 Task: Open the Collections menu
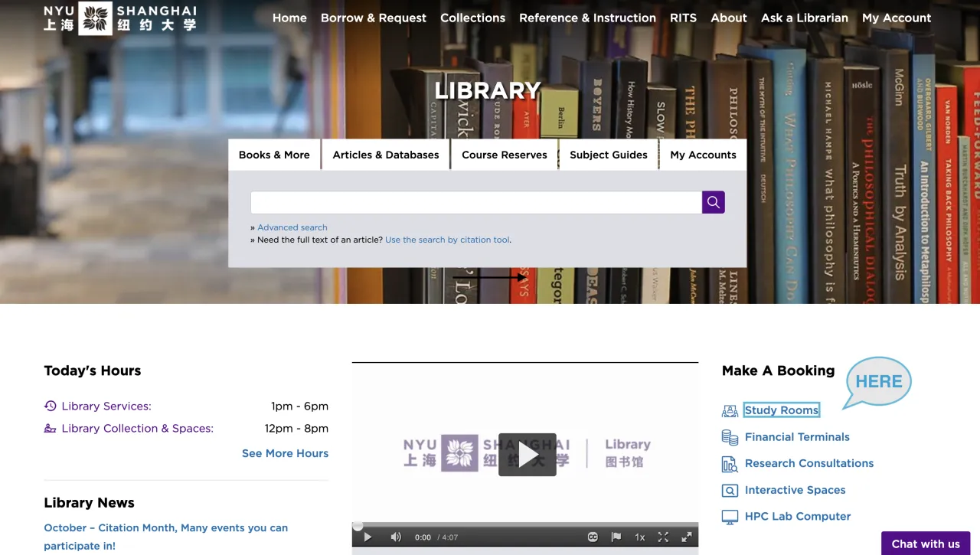(472, 18)
